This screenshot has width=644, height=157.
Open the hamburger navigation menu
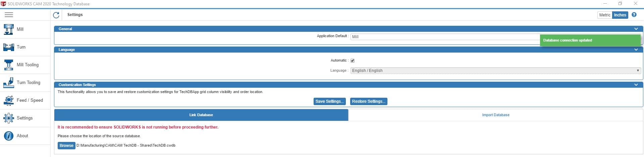9,15
